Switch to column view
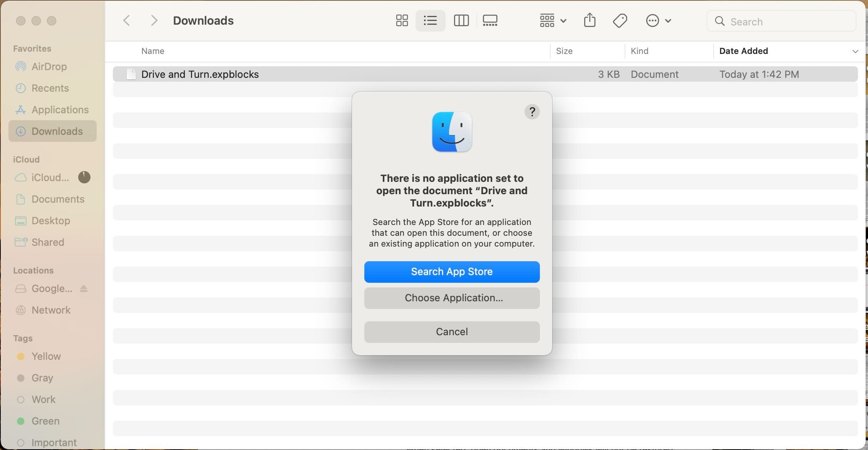The image size is (868, 450). (461, 21)
